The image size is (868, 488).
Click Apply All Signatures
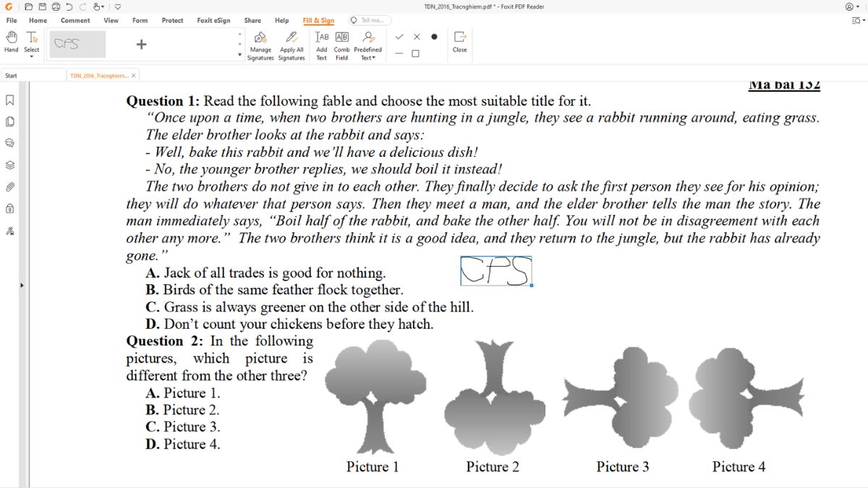[292, 46]
